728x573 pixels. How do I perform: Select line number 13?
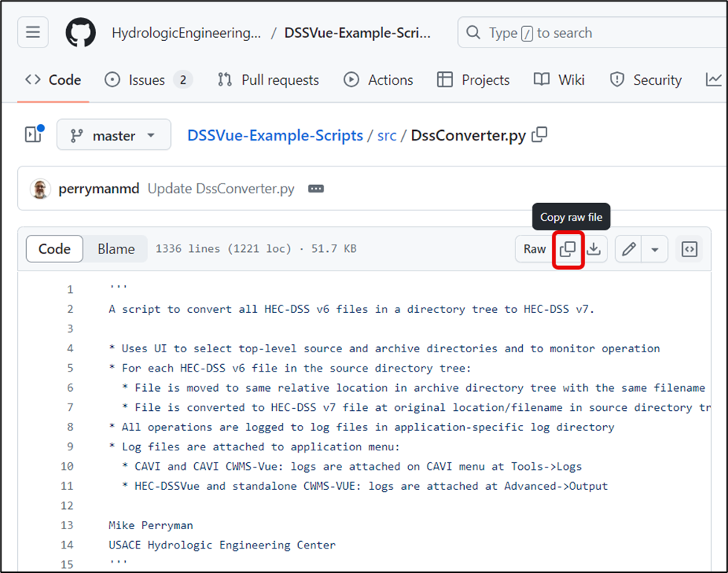click(x=67, y=525)
